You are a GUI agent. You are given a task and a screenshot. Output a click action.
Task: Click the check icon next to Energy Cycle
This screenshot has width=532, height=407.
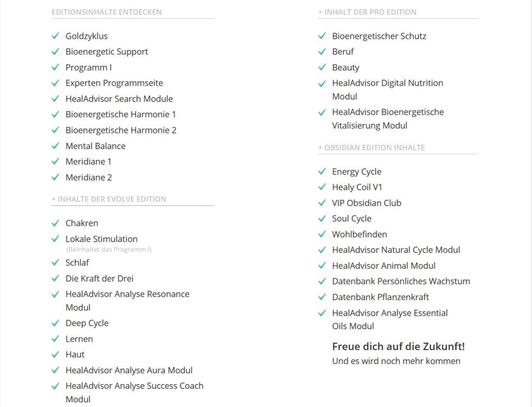click(x=322, y=172)
